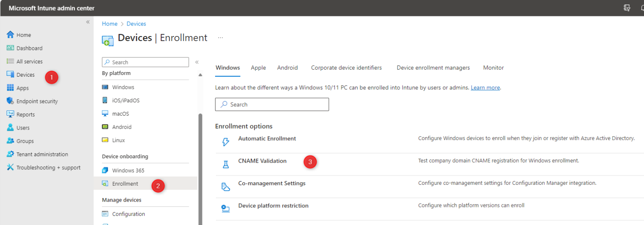The height and width of the screenshot is (225, 644).
Task: Switch to the Android tab
Action: click(x=288, y=67)
